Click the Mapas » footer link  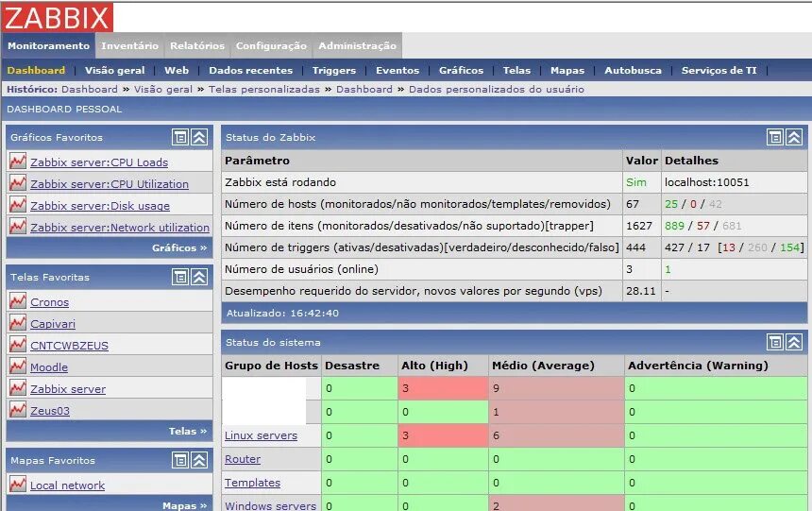(184, 505)
